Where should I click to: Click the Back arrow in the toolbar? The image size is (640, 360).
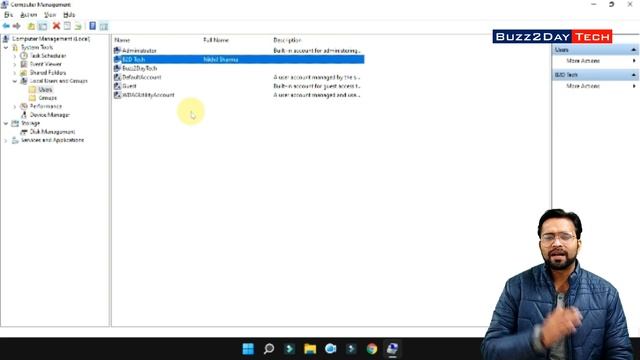coord(6,26)
